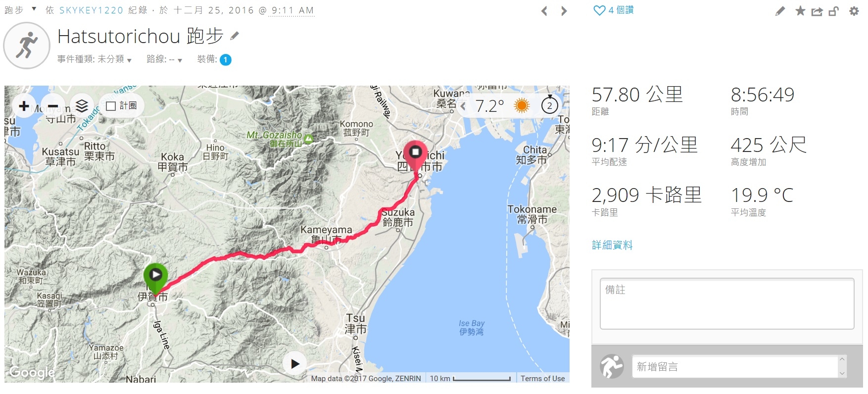Open the 跑步 activity type menu
This screenshot has height=394, width=868.
tap(21, 10)
